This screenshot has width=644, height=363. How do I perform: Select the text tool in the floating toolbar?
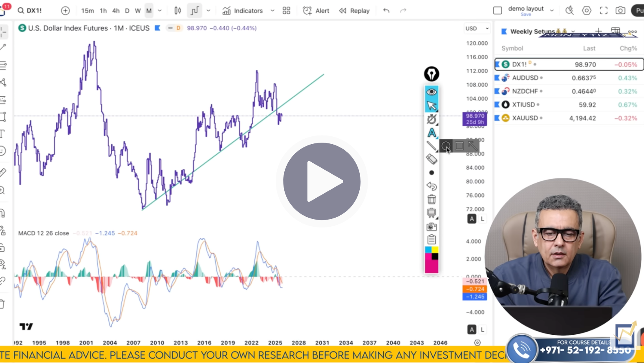coord(432,133)
